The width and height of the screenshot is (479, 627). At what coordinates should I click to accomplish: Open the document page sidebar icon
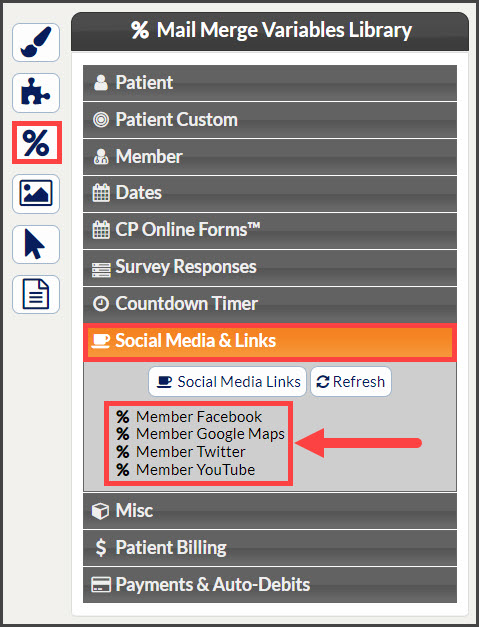36,294
